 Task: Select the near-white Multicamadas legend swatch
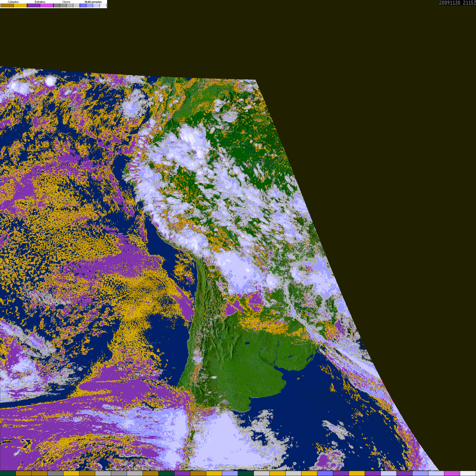[103, 5]
